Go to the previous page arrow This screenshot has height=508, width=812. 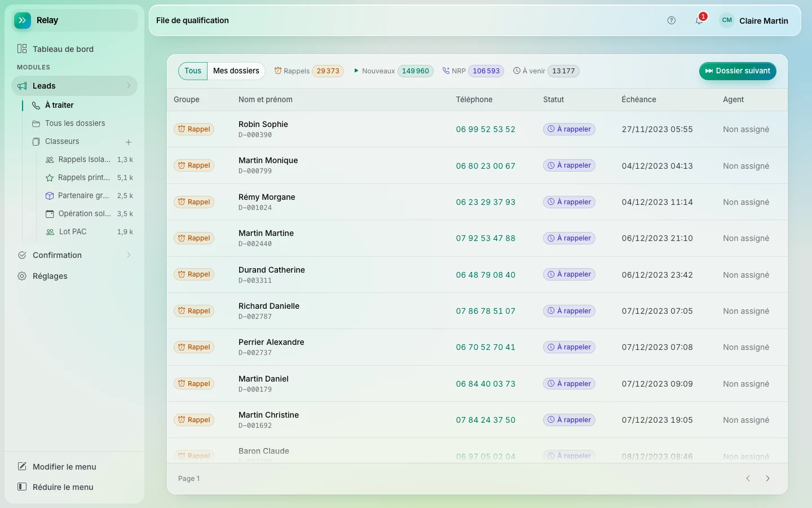748,479
